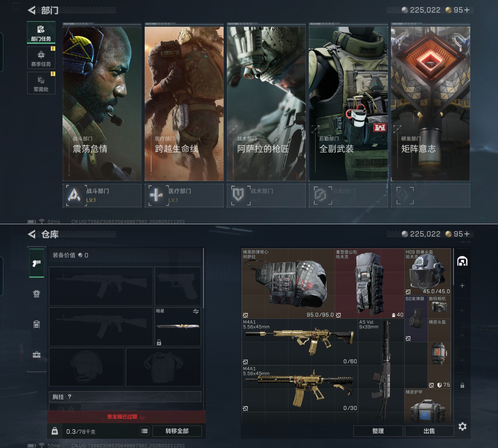Screen dimensions: 498x448
Task: Open the 军需处 sidebar tab
Action: point(41,83)
